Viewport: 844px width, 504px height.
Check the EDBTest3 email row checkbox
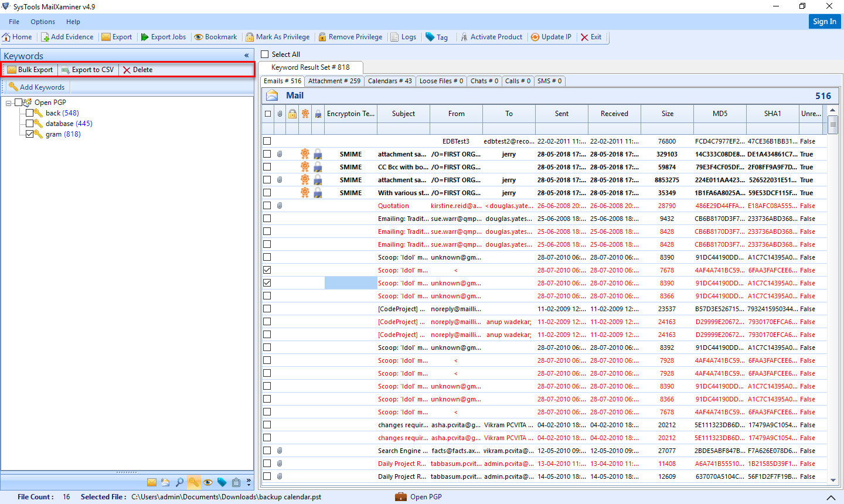click(x=267, y=141)
